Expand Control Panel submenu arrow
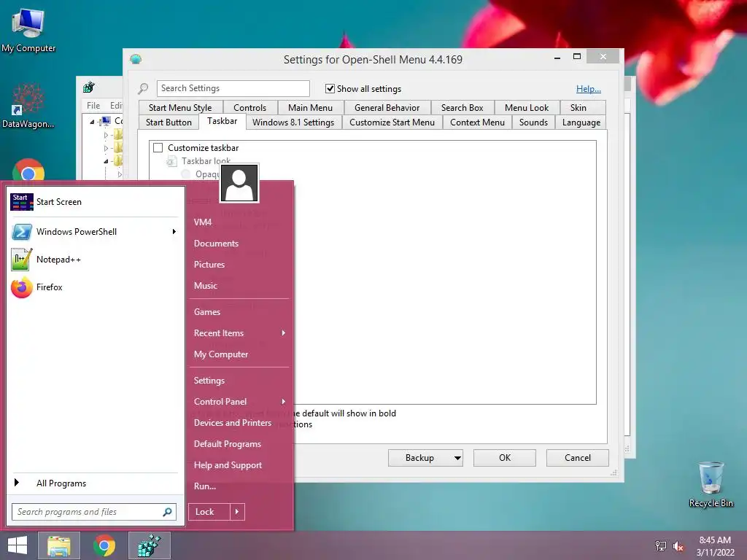Image resolution: width=747 pixels, height=560 pixels. [284, 402]
